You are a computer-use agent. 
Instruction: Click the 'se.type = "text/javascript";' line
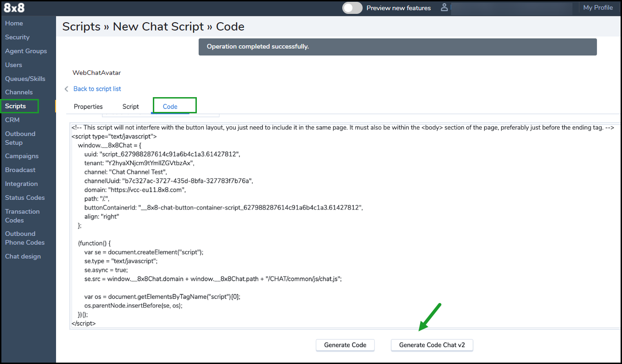[x=121, y=261]
